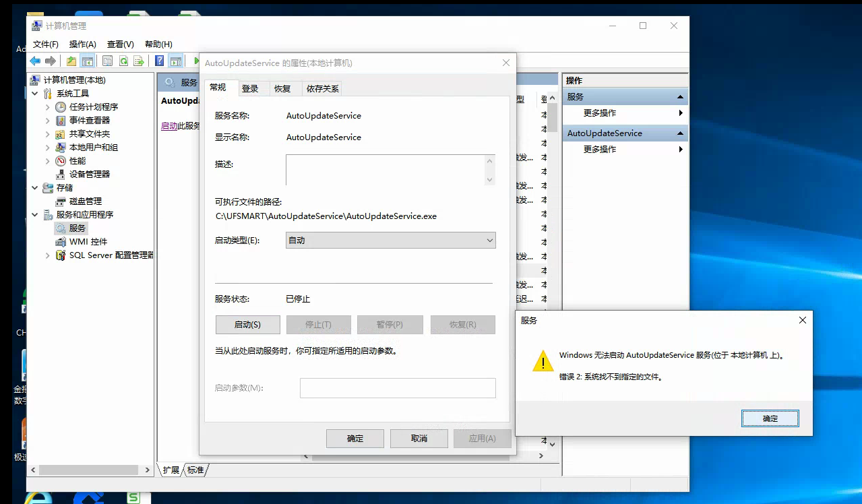
Task: Click the services list horizontal scrollbar right arrow
Action: 541,456
